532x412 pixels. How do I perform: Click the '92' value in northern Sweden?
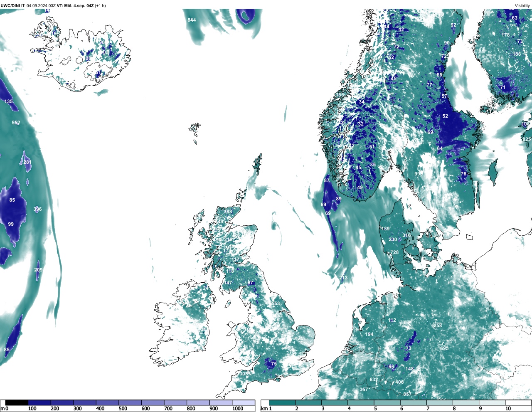pyautogui.click(x=453, y=25)
